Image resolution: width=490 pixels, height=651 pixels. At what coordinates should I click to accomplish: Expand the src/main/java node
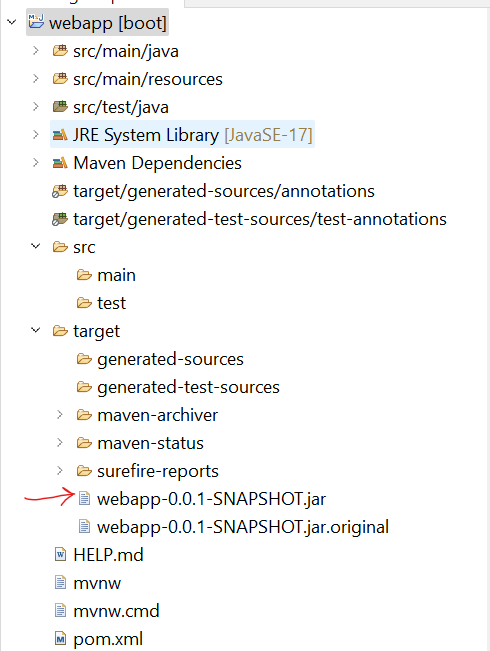pos(36,51)
